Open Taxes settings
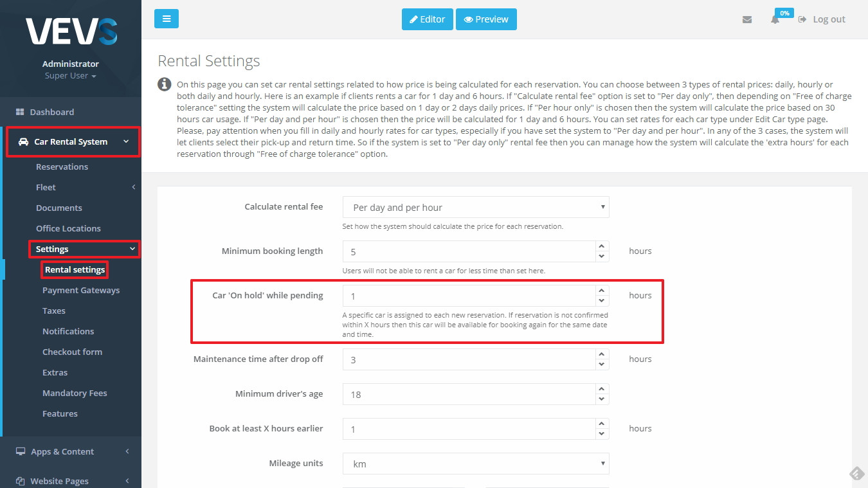The height and width of the screenshot is (488, 868). (x=54, y=311)
